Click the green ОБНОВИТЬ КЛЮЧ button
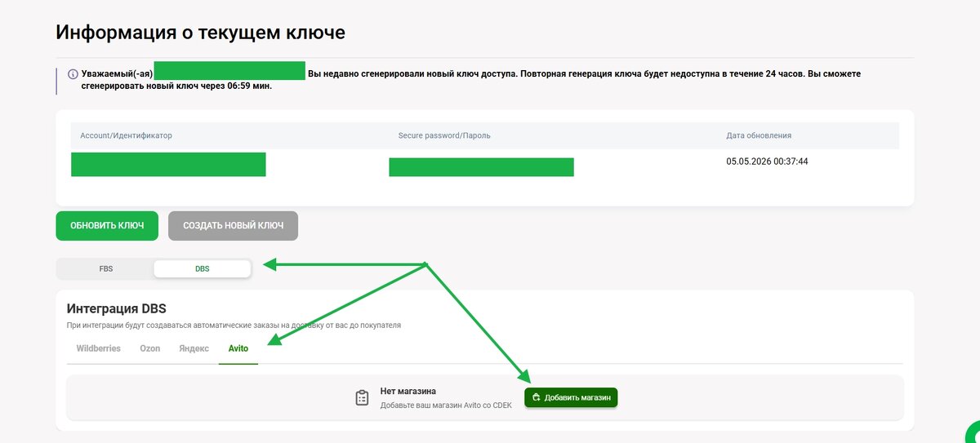Viewport: 980px width, 443px height. 107,226
